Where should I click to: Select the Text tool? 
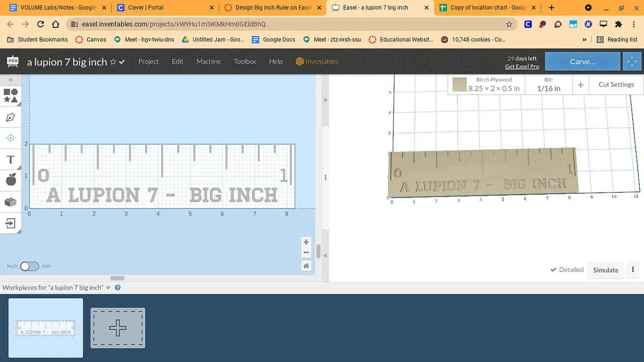pyautogui.click(x=11, y=159)
